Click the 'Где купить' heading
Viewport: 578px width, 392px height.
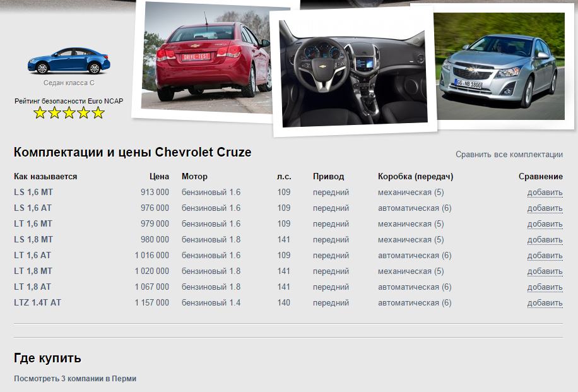47,358
